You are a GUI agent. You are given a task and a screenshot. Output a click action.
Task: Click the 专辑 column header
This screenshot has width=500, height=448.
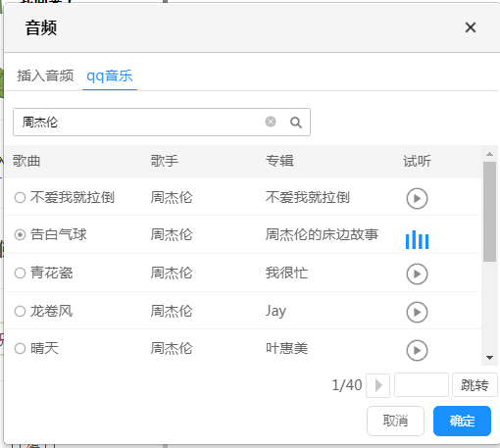point(279,161)
